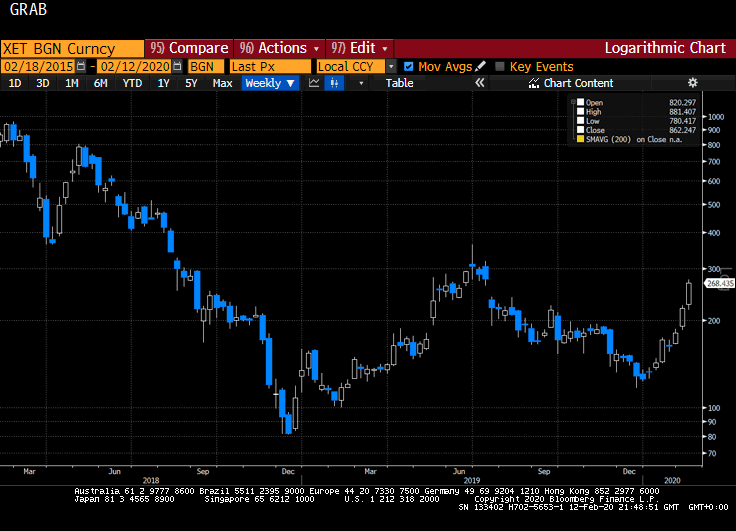Open the Actions menu

tap(279, 48)
